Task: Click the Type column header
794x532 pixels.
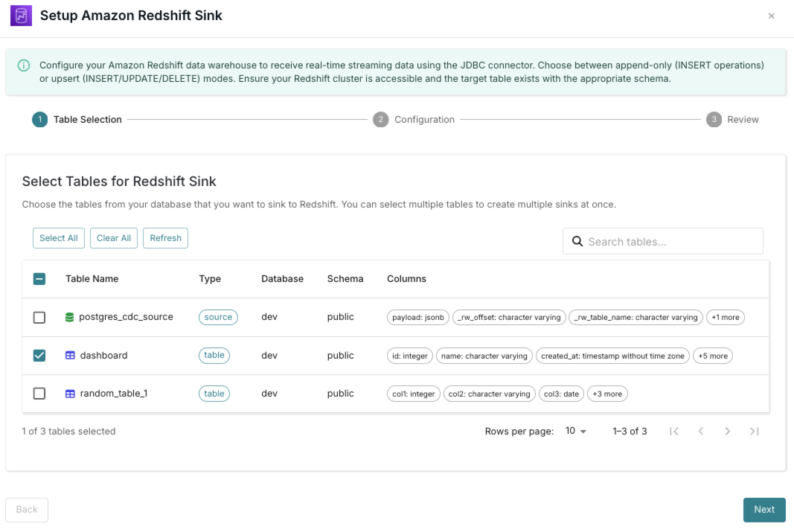Action: click(x=210, y=279)
